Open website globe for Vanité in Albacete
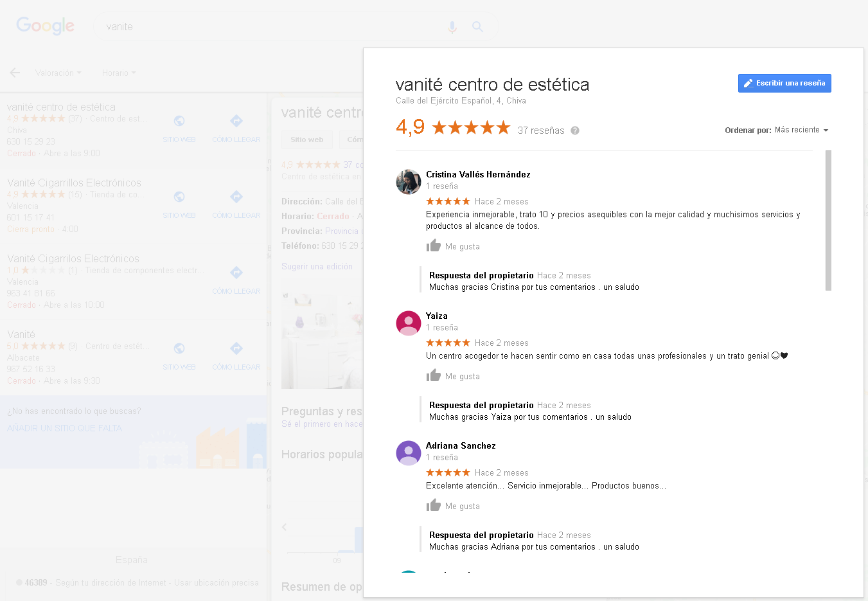Image resolution: width=868 pixels, height=601 pixels. pyautogui.click(x=179, y=348)
